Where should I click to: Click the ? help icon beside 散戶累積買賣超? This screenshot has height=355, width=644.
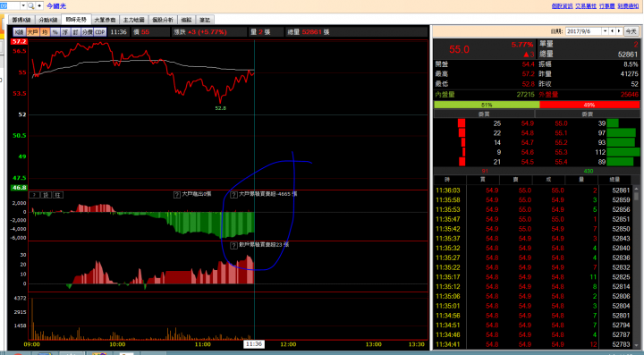pyautogui.click(x=233, y=245)
